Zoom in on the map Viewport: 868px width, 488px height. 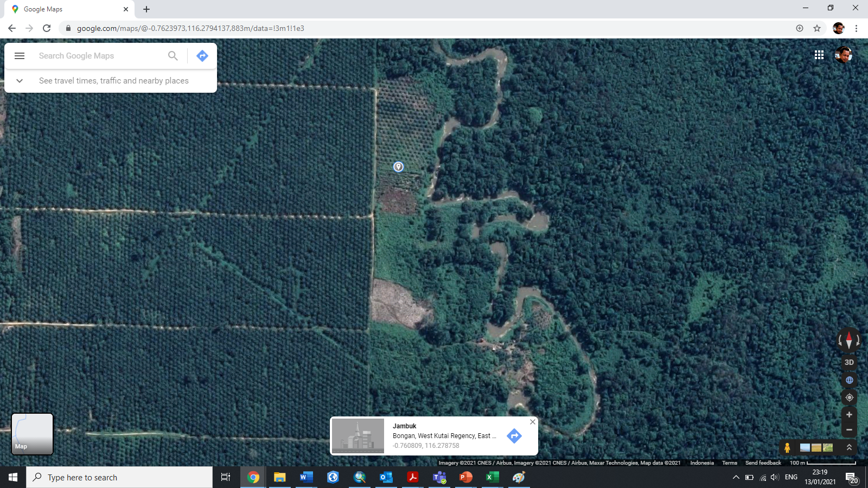(849, 415)
